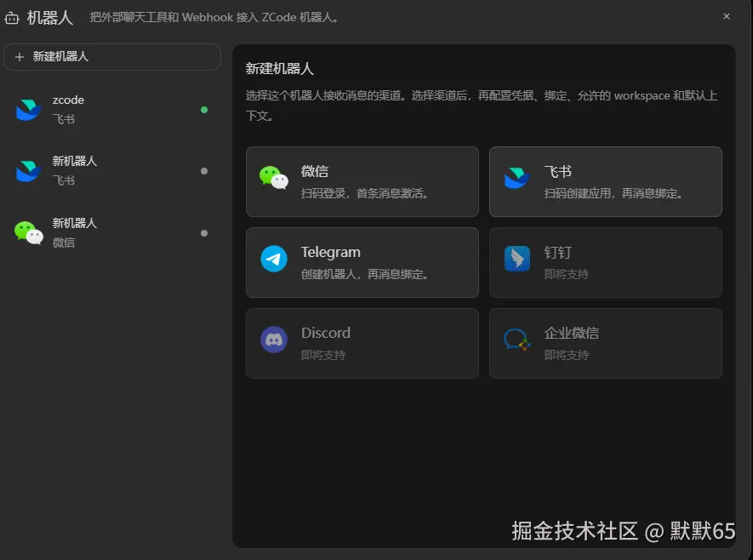Click the 企业微信 channel card

point(606,343)
